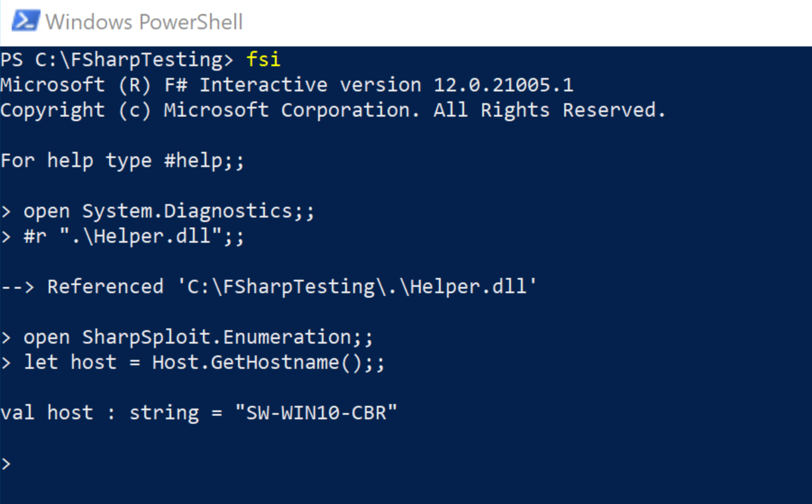Click the empty prompt at the bottom

[x=6, y=463]
